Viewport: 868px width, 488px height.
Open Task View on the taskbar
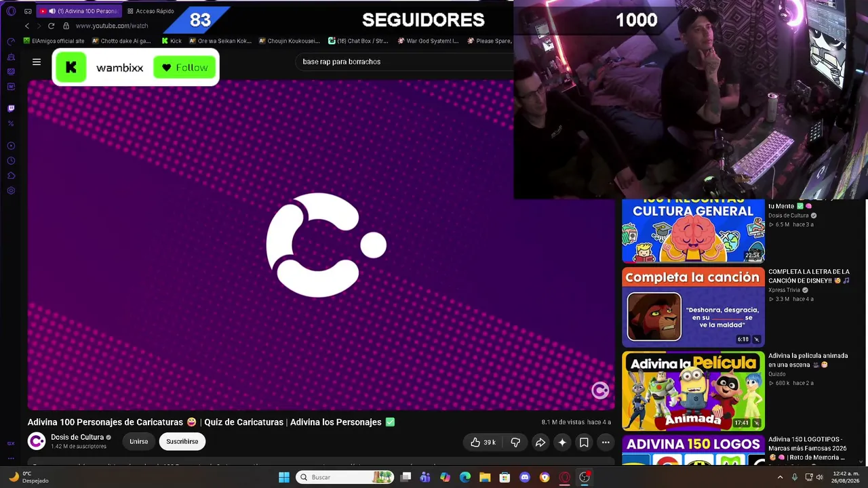pos(406,477)
